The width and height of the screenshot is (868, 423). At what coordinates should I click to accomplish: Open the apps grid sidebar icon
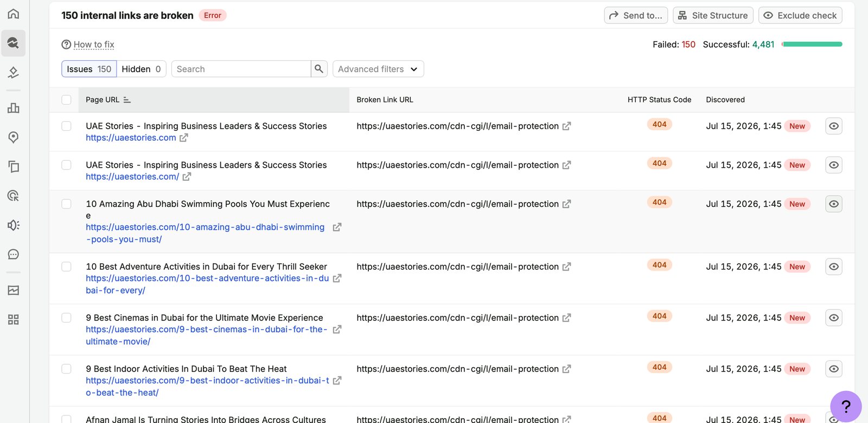(14, 319)
